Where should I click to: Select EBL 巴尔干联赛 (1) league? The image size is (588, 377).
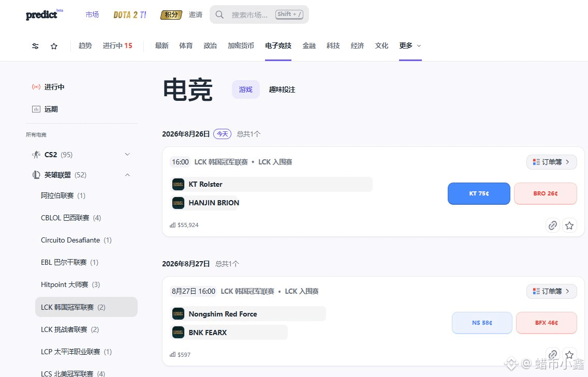coord(69,262)
